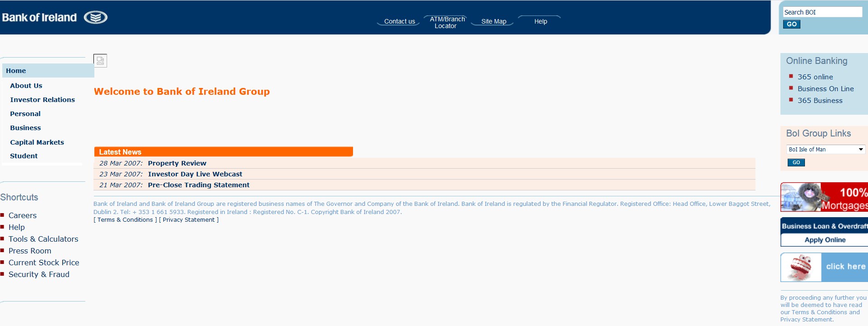Open Business On Line link

pyautogui.click(x=825, y=89)
